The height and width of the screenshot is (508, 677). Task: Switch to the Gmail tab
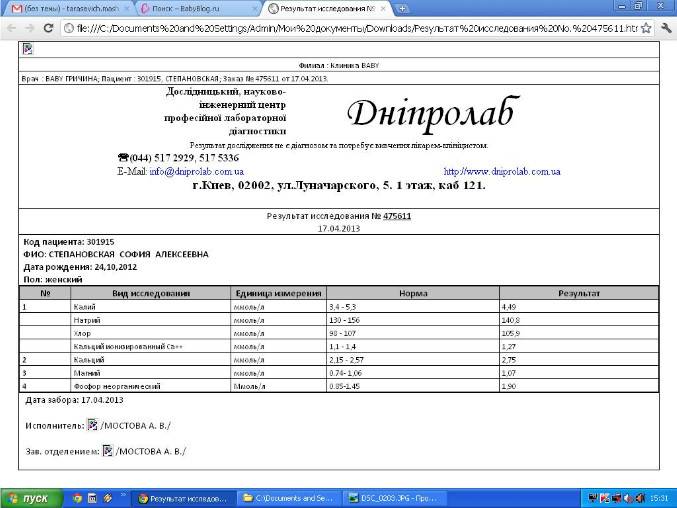pos(65,9)
